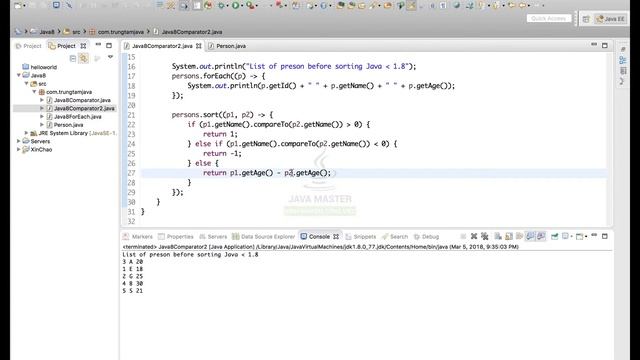Open the Markers tab
This screenshot has height=360, width=640.
coord(138,236)
